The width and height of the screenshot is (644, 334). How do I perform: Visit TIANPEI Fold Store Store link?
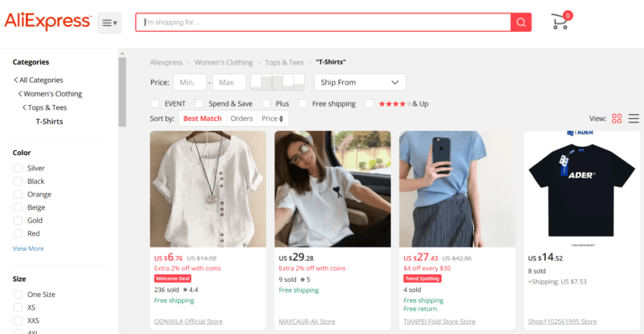439,321
